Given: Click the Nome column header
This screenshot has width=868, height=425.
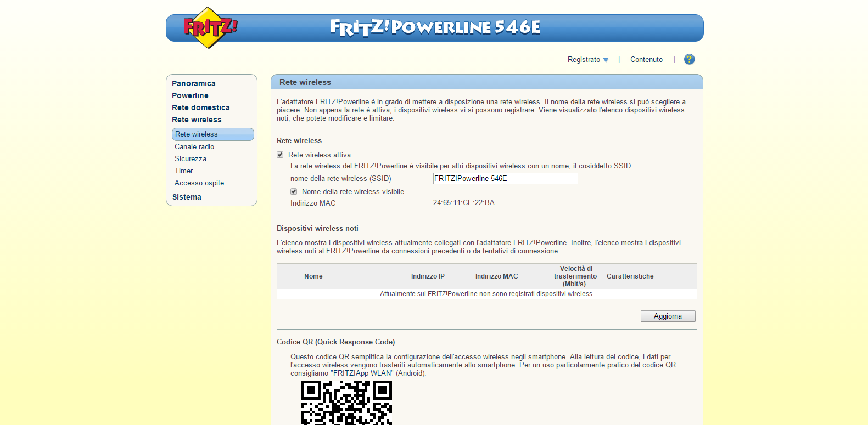Looking at the screenshot, I should coord(313,276).
